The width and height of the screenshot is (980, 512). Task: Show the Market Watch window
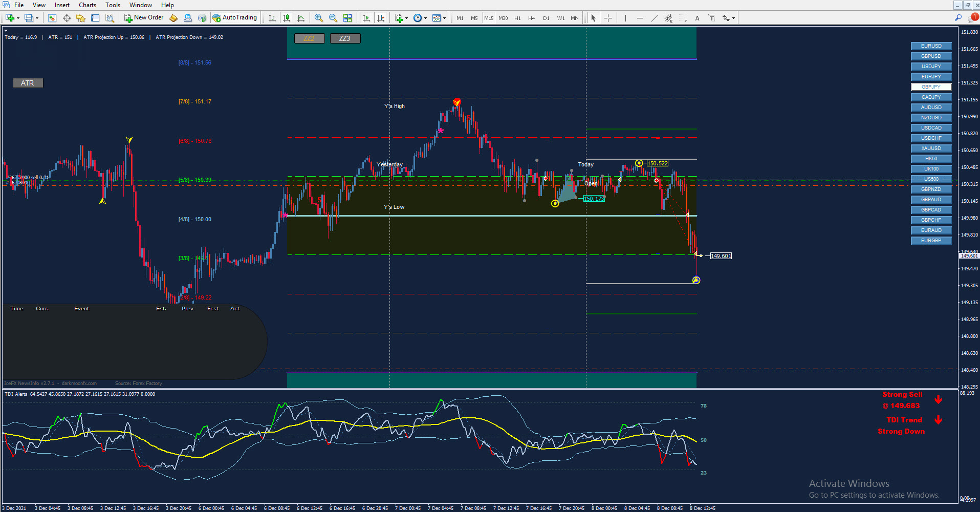[x=52, y=18]
